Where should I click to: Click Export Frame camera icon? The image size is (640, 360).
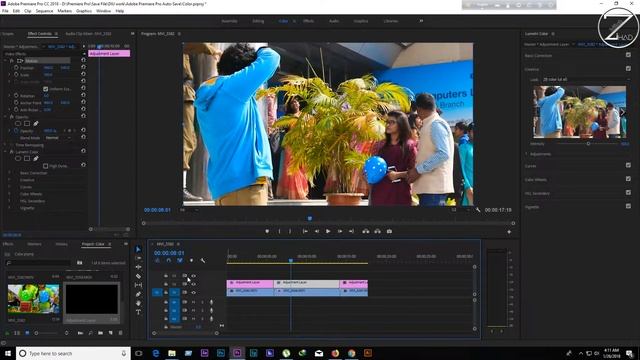[389, 231]
